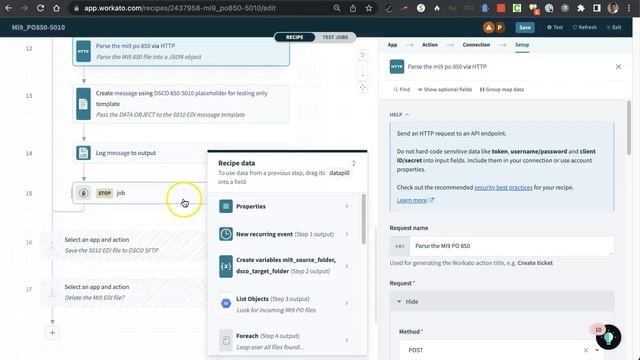Image resolution: width=640 pixels, height=360 pixels.
Task: Open the security best practices link
Action: point(503,187)
